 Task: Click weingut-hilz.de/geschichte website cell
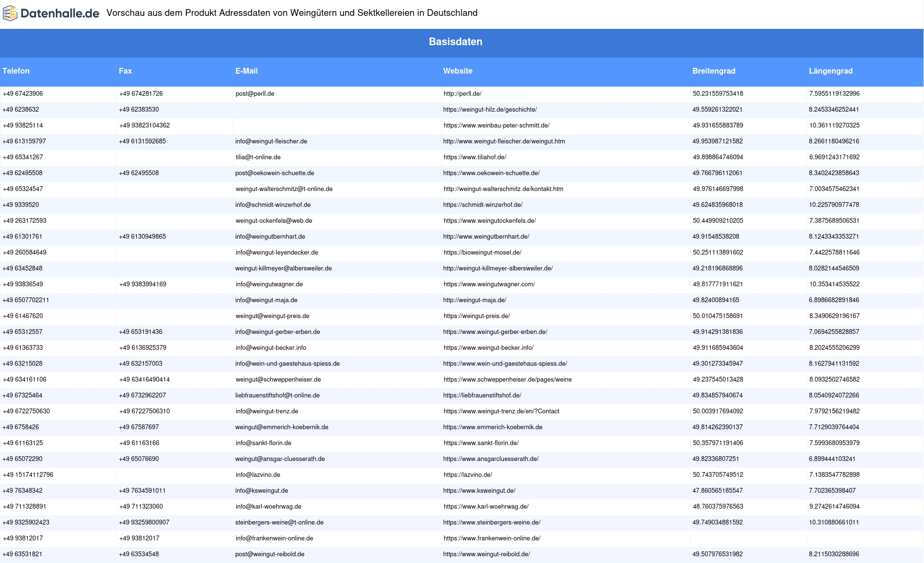[x=490, y=110]
